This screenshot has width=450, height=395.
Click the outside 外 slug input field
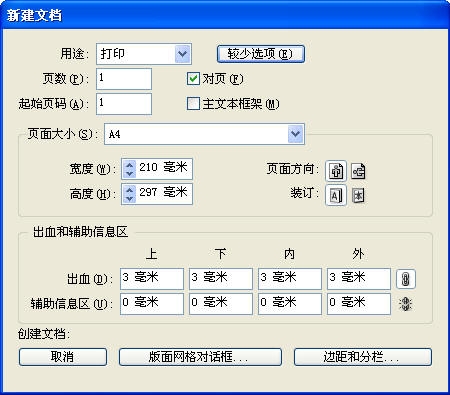359,304
